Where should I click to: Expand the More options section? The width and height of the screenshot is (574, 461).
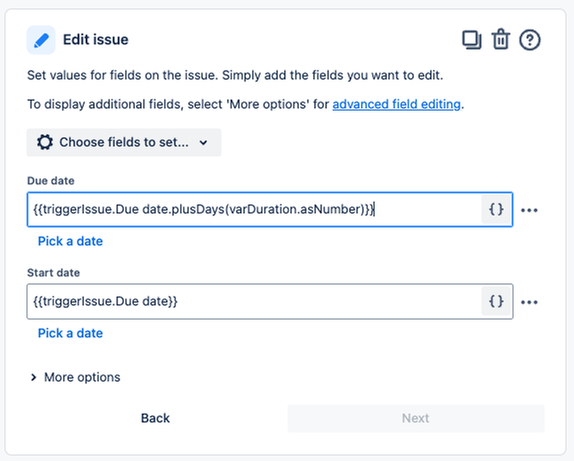coord(75,377)
